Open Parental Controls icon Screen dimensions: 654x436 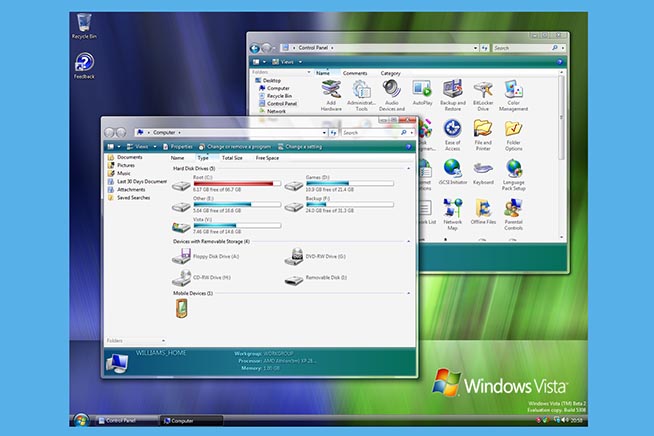tap(513, 214)
